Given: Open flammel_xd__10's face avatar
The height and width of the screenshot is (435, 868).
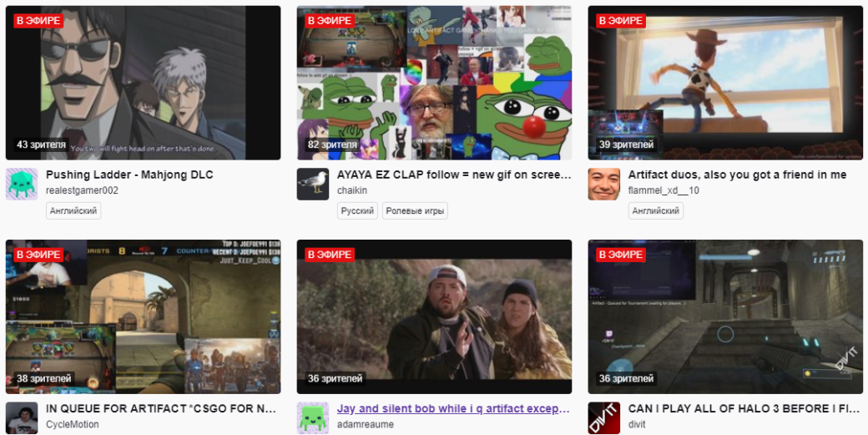Looking at the screenshot, I should (x=604, y=184).
